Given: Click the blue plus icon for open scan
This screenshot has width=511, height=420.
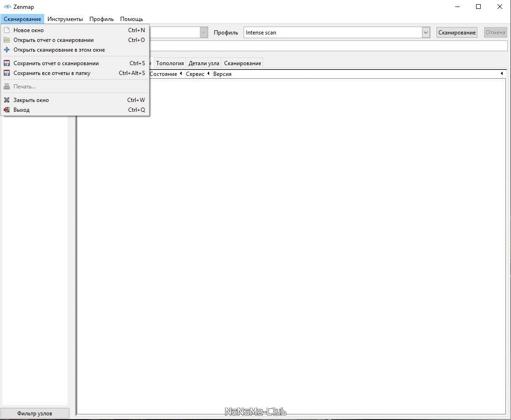Looking at the screenshot, I should [7, 50].
